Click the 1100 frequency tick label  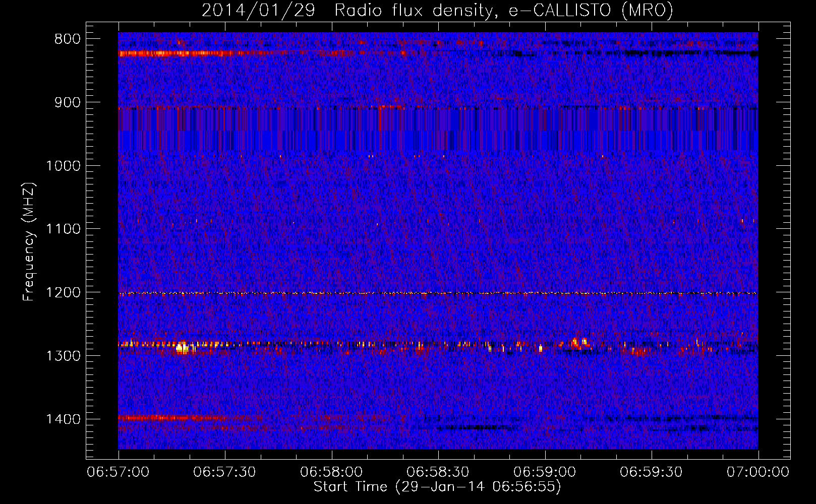[63, 229]
